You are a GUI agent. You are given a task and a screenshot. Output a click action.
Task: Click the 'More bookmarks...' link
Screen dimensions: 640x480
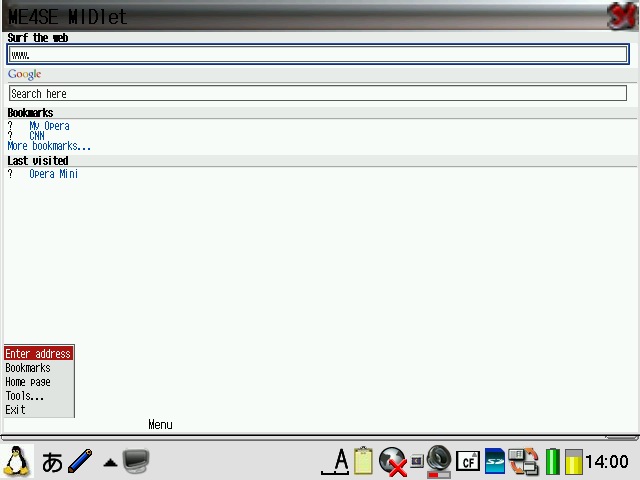[49, 146]
